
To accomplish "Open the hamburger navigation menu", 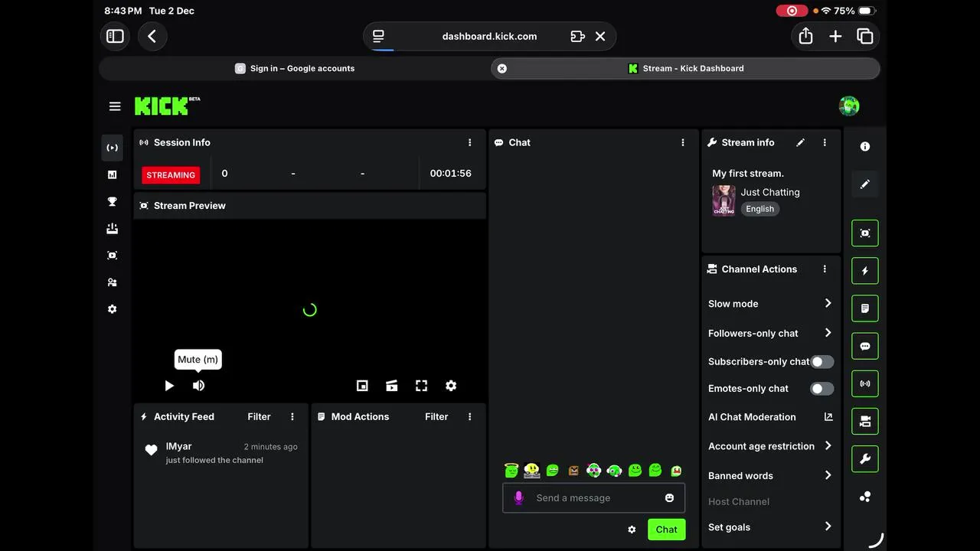I will tap(115, 106).
